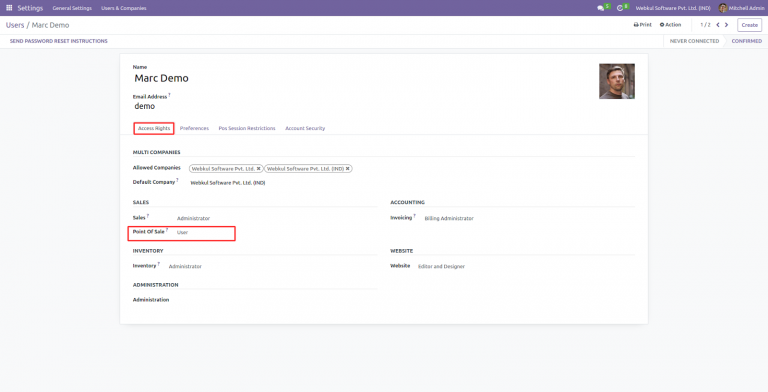
Task: Open the Website Editor and Designer dropdown
Action: coord(441,267)
